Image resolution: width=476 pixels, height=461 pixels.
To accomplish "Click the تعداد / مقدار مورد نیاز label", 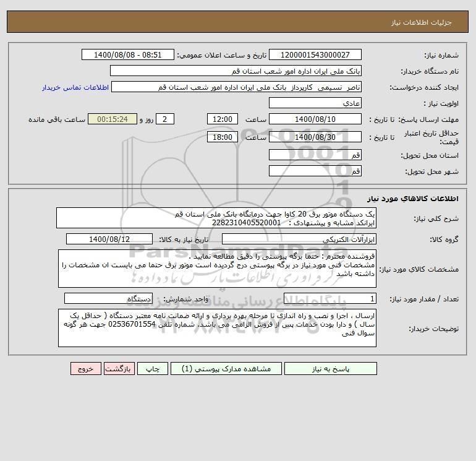I will pos(424,299).
